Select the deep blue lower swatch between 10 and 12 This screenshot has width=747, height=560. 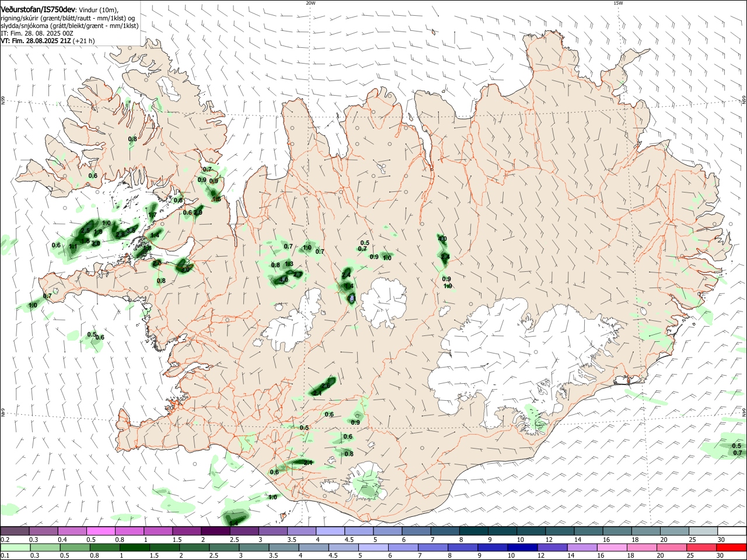coord(522,547)
